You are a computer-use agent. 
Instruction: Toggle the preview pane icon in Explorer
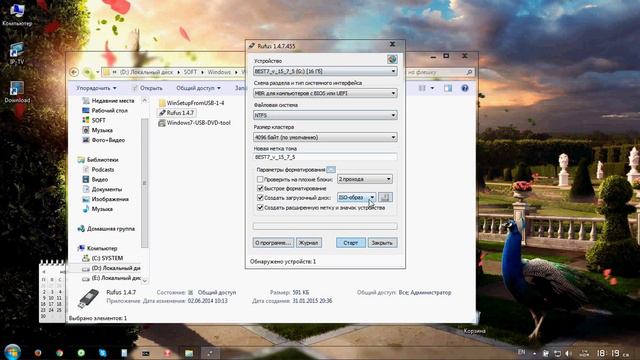[448, 88]
